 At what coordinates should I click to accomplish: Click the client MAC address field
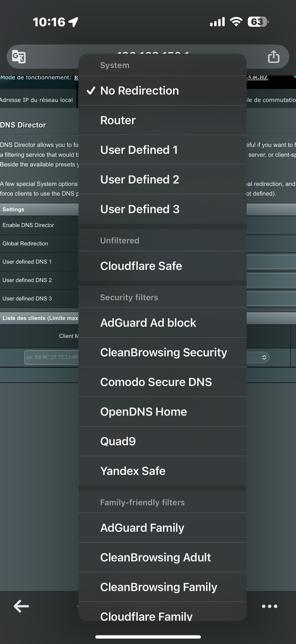click(52, 357)
